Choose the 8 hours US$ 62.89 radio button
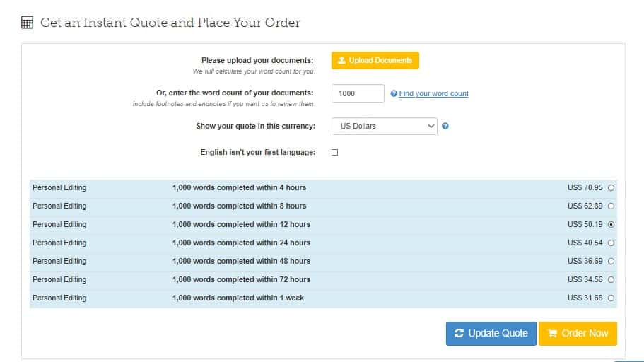The height and width of the screenshot is (362, 644). coord(611,206)
